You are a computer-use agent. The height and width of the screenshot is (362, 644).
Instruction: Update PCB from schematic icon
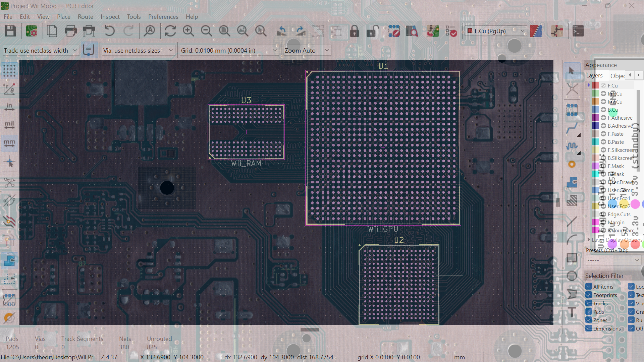pyautogui.click(x=433, y=31)
